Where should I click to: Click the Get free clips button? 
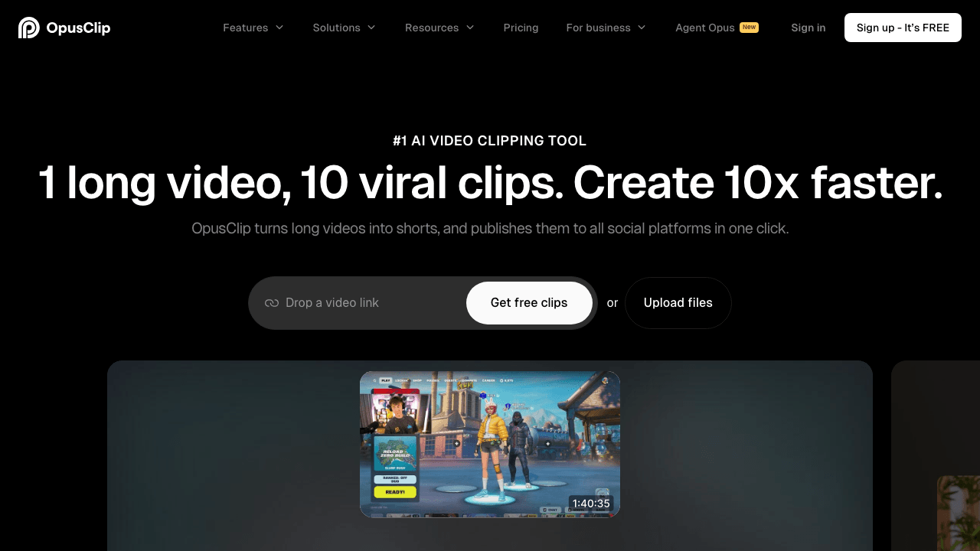pyautogui.click(x=529, y=303)
